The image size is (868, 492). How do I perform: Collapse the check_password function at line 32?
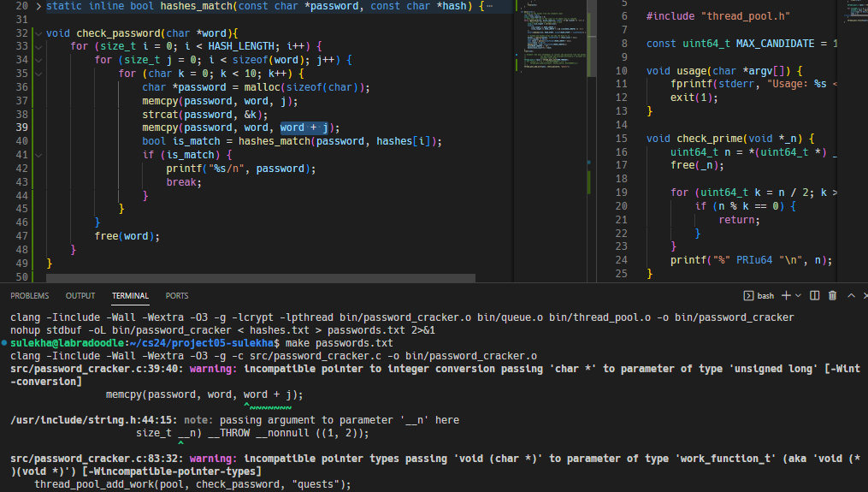[38, 33]
